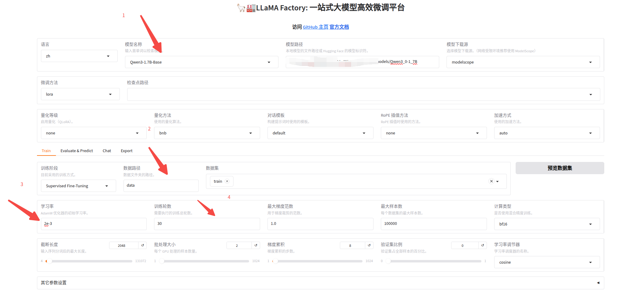Image resolution: width=644 pixels, height=293 pixels.
Task: Click the batch size slider
Action: 204,261
